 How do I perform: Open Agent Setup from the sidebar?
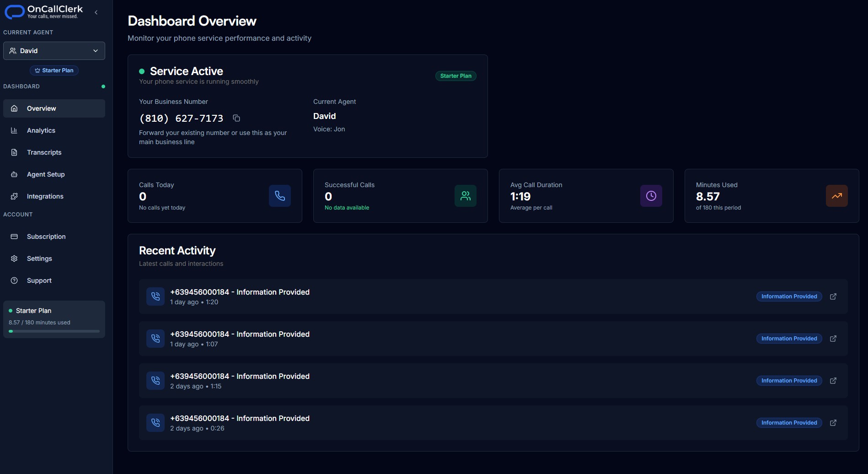point(46,174)
